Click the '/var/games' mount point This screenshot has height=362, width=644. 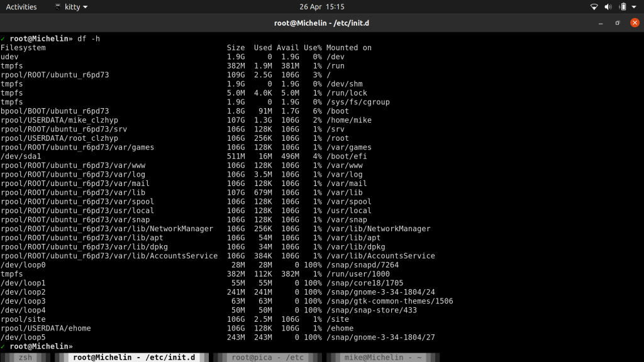coord(348,147)
